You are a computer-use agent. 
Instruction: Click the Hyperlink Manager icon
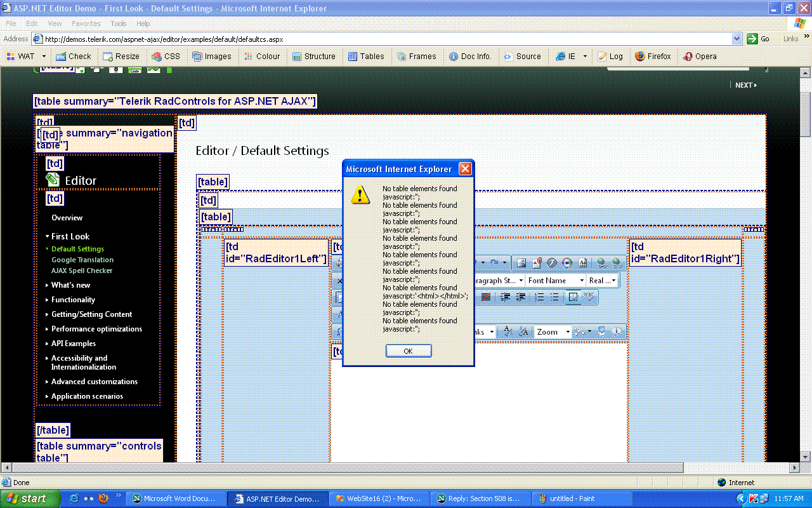click(x=601, y=263)
